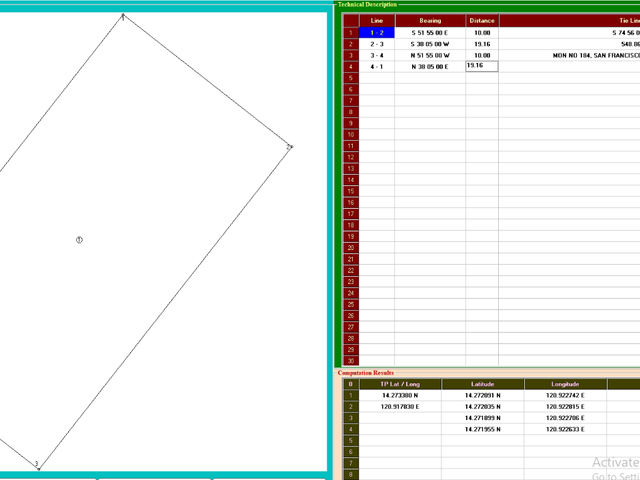Click the lot number marker in the plot
This screenshot has width=640, height=480.
click(x=79, y=240)
